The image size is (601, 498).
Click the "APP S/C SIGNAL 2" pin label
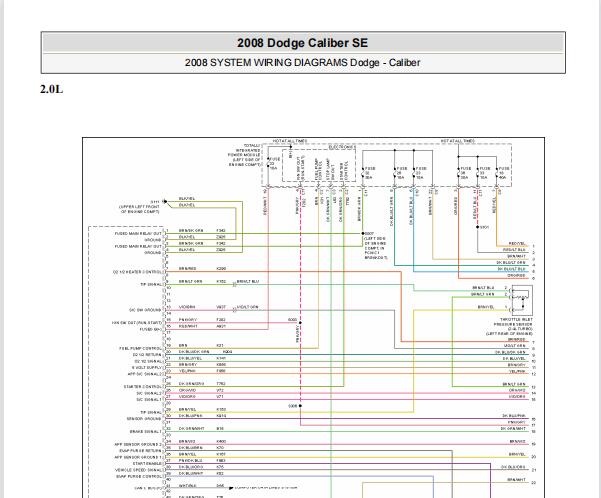(145, 374)
